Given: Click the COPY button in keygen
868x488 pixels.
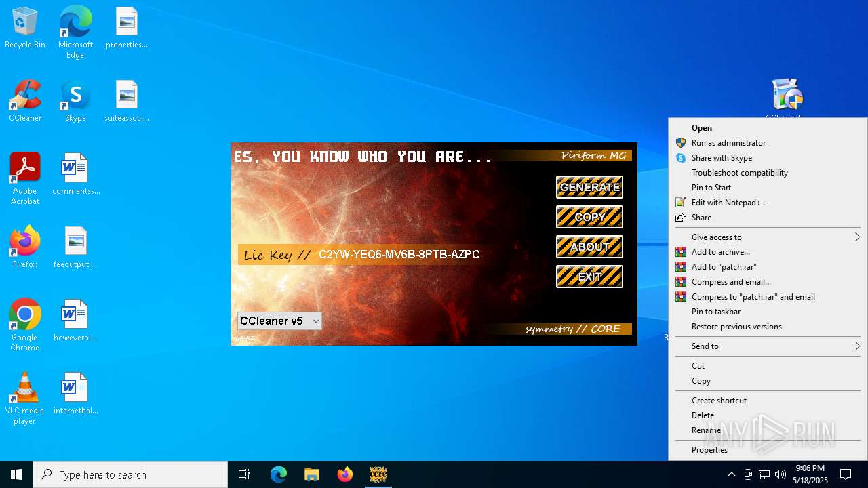Looking at the screenshot, I should 589,217.
